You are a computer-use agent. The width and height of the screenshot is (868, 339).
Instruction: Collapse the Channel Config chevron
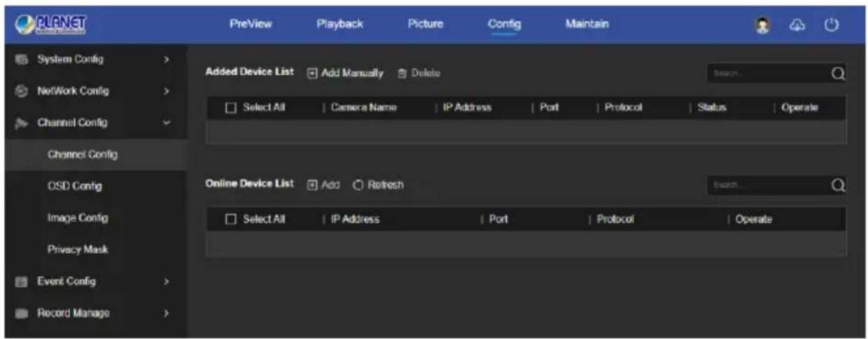(x=166, y=123)
